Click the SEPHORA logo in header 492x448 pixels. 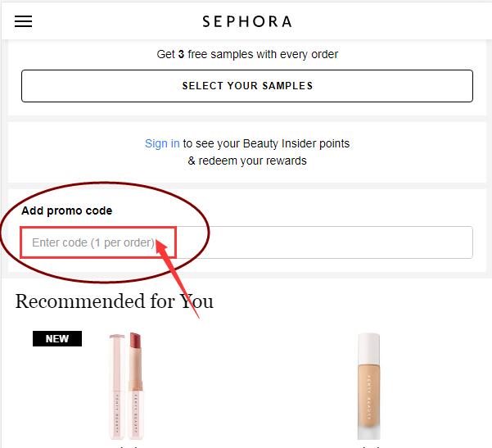(247, 21)
